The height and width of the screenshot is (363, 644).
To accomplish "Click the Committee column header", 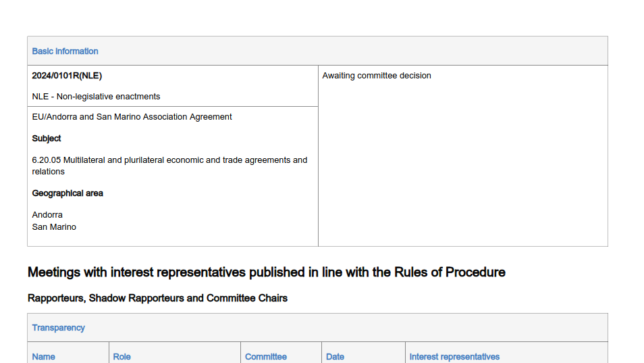I will click(265, 357).
